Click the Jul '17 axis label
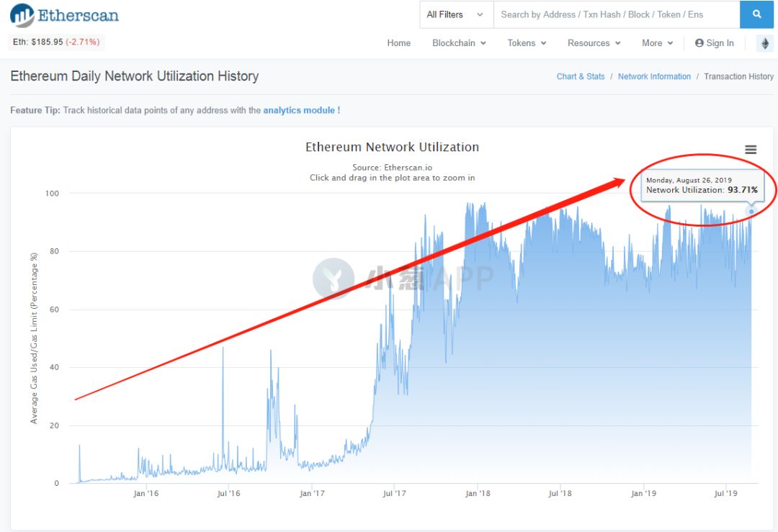Viewport: 778px width, 532px height. pos(394,493)
